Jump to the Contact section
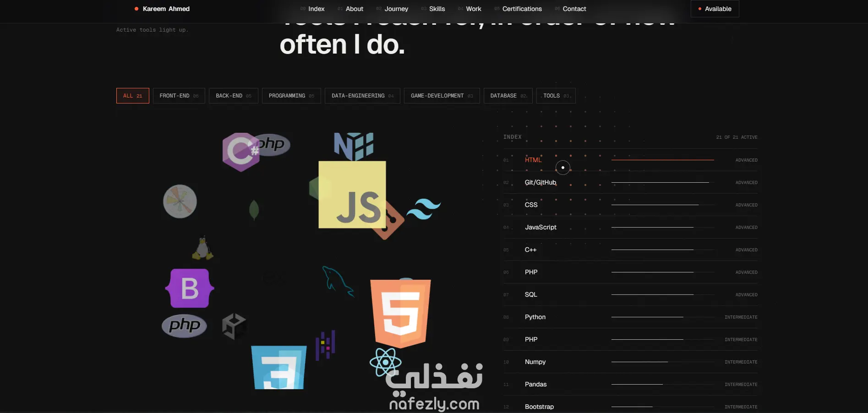Screen dimensions: 868x413 point(570,9)
